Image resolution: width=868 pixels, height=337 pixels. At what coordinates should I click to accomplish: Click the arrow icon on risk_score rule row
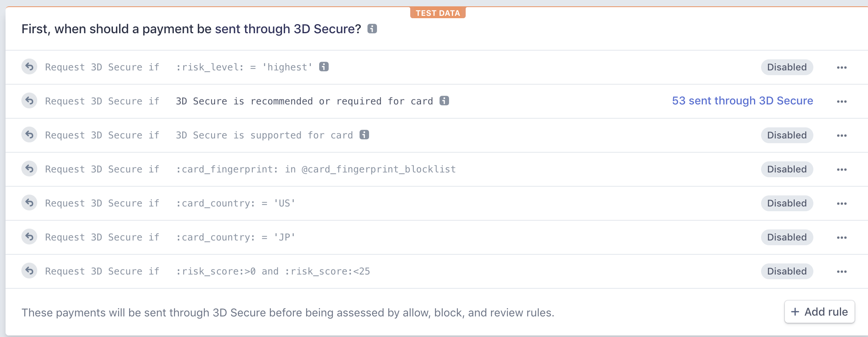tap(29, 271)
